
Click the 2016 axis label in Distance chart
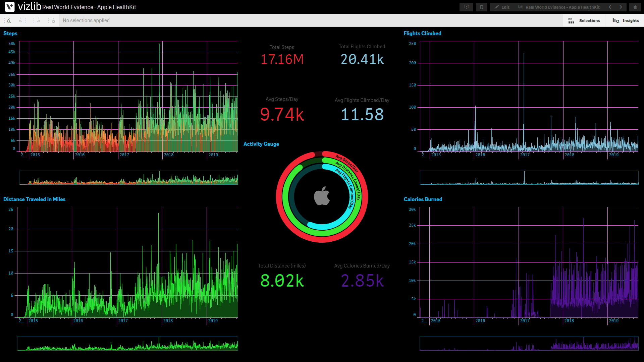78,321
